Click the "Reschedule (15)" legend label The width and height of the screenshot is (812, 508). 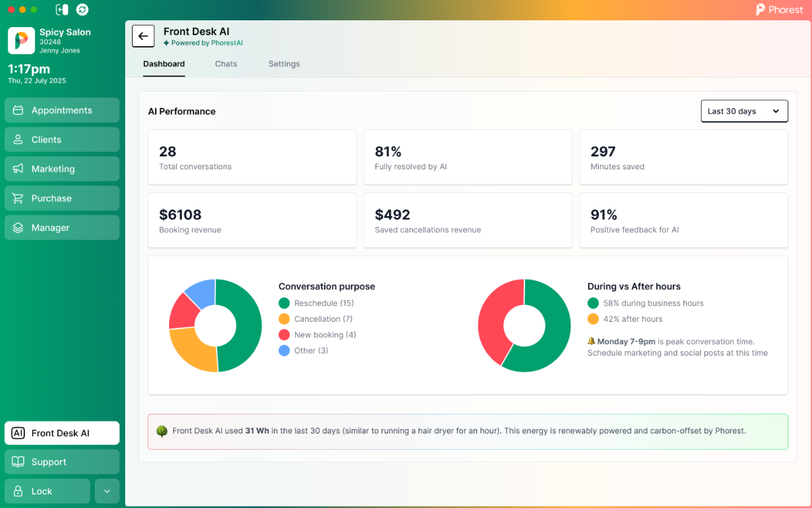coord(324,303)
